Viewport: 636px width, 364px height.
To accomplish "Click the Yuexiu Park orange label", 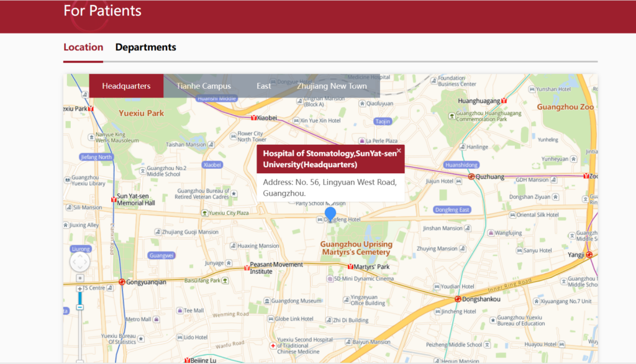I will coord(141,113).
